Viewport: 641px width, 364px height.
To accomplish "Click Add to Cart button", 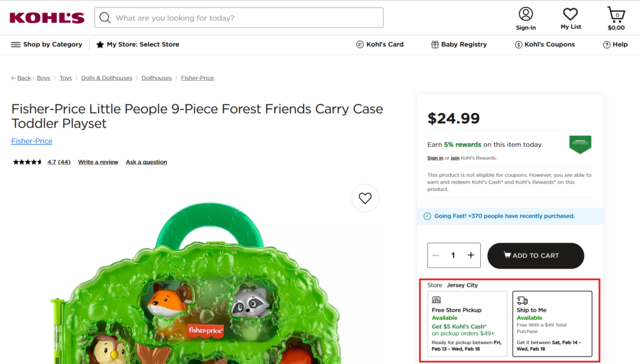I will [x=535, y=255].
